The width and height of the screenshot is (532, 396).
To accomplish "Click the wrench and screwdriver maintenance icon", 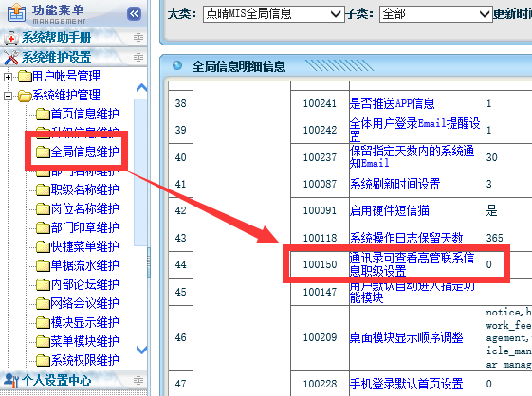I will pyautogui.click(x=10, y=57).
